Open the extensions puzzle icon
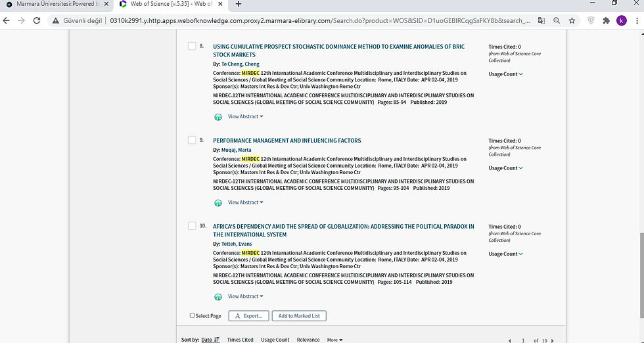644x343 pixels. [606, 20]
